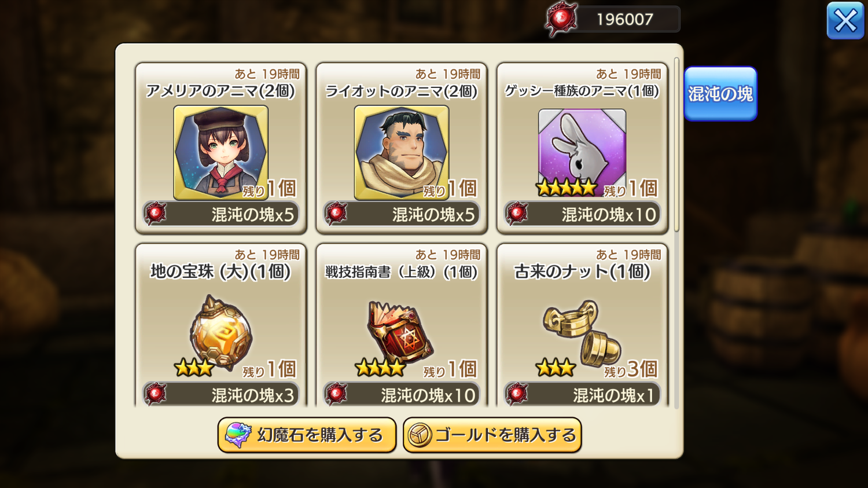
Task: Click the gold coin icon on purchase button
Action: (420, 435)
